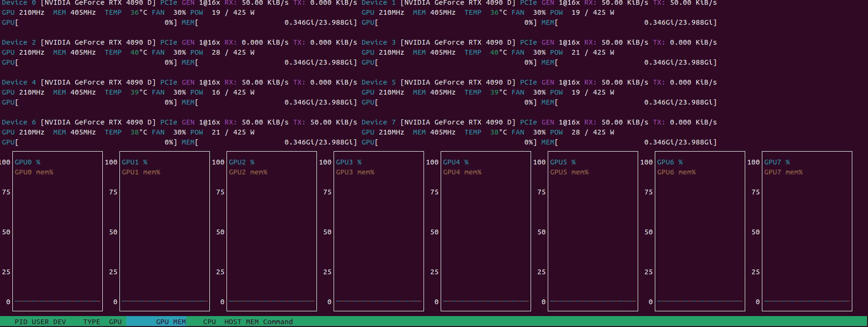Screen dimensions: 868x327
Task: Click the Device 3 title text
Action: coord(379,42)
